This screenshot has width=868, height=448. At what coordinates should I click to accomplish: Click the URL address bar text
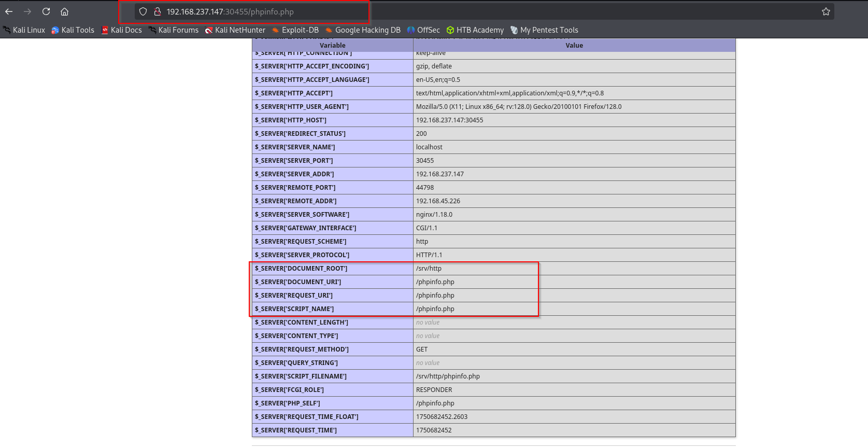coord(230,11)
